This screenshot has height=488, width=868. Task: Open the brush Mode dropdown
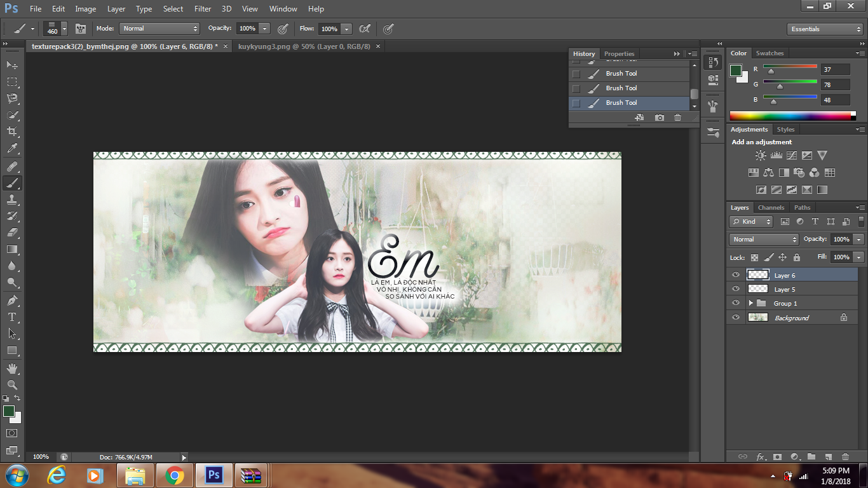click(160, 29)
